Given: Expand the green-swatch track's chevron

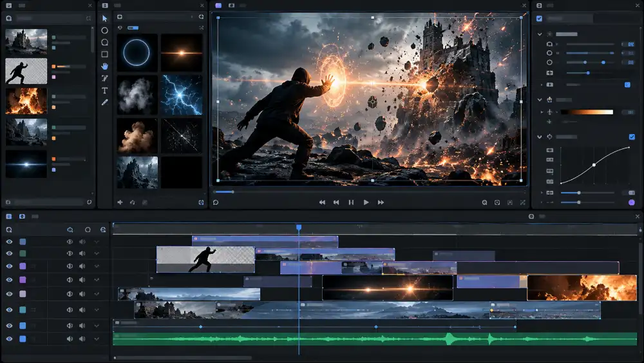Looking at the screenshot, I should [x=97, y=253].
